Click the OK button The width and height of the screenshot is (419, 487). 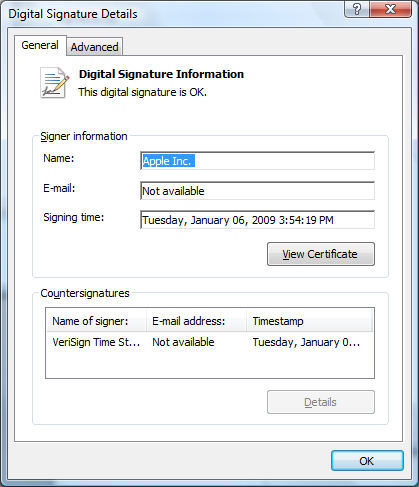367,461
